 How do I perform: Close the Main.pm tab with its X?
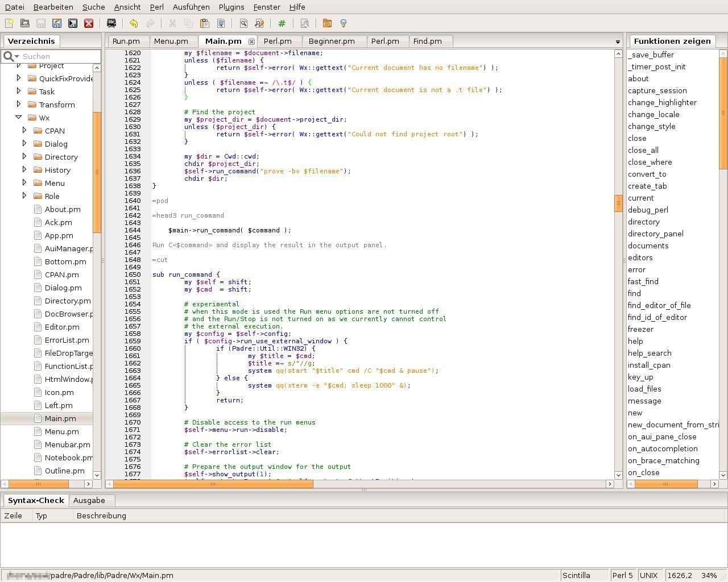251,41
